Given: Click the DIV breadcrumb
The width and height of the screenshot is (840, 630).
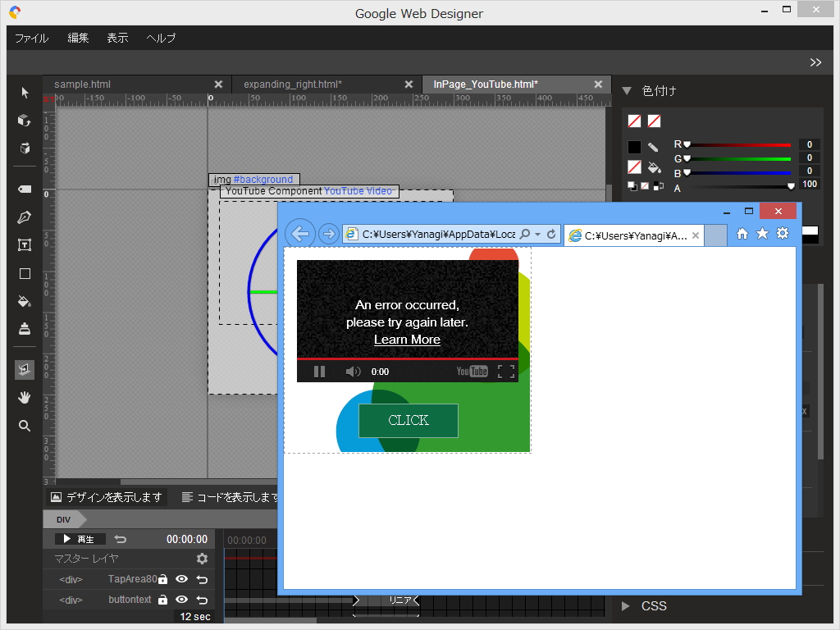Looking at the screenshot, I should coord(64,519).
